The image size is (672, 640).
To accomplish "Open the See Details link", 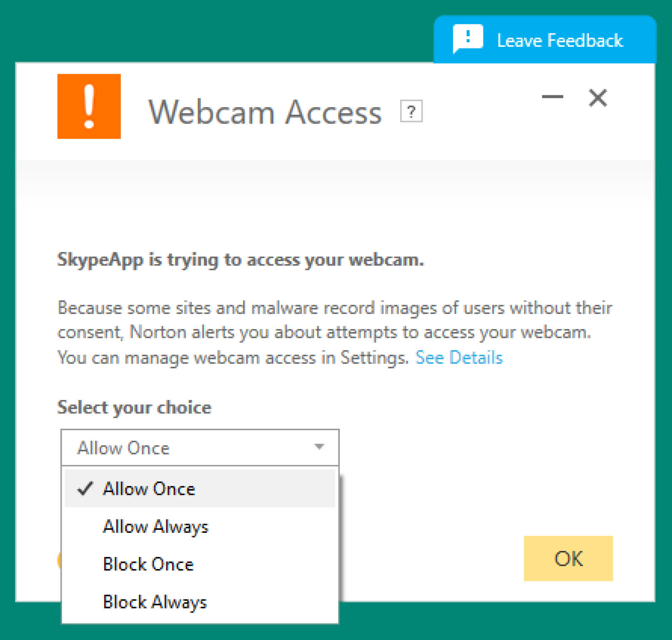I will point(459,358).
